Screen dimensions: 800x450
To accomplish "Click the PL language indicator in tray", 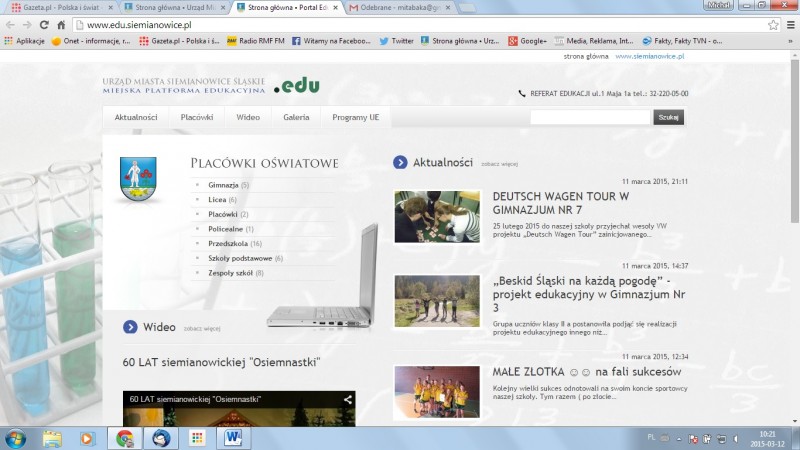I will point(651,437).
